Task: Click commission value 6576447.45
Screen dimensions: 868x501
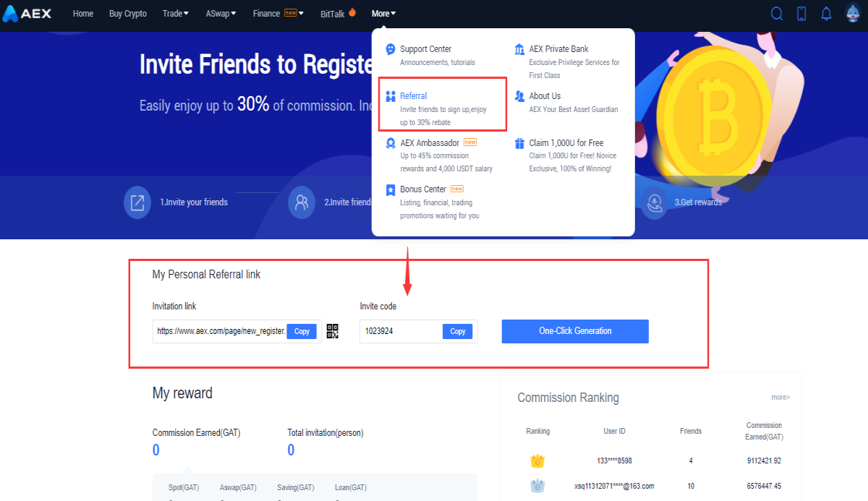Action: click(764, 486)
